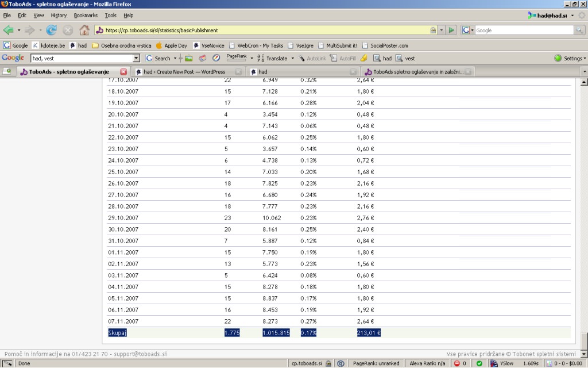Image resolution: width=588 pixels, height=368 pixels.
Task: Expand the Google toolbar search dropdown
Action: 136,58
